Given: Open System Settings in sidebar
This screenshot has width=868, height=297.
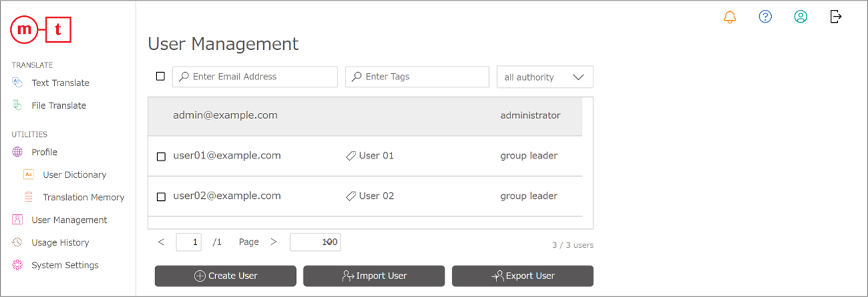Looking at the screenshot, I should [65, 265].
